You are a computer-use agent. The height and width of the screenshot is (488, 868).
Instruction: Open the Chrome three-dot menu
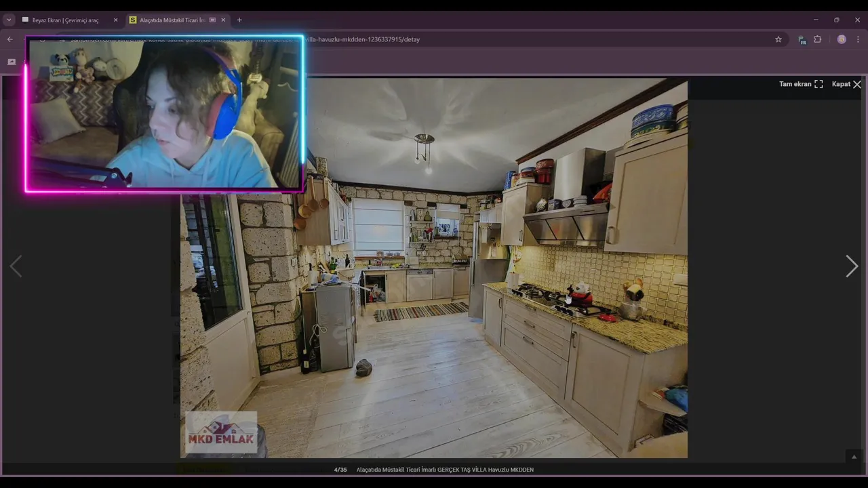[858, 39]
